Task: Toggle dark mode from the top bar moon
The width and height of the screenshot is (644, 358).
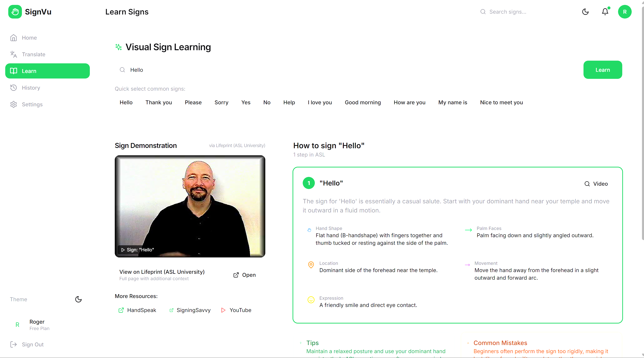Action: (585, 12)
